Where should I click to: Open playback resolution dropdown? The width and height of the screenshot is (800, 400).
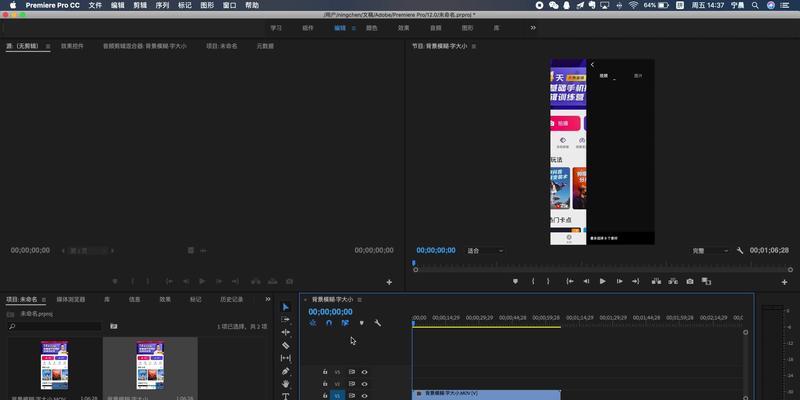[x=710, y=251]
